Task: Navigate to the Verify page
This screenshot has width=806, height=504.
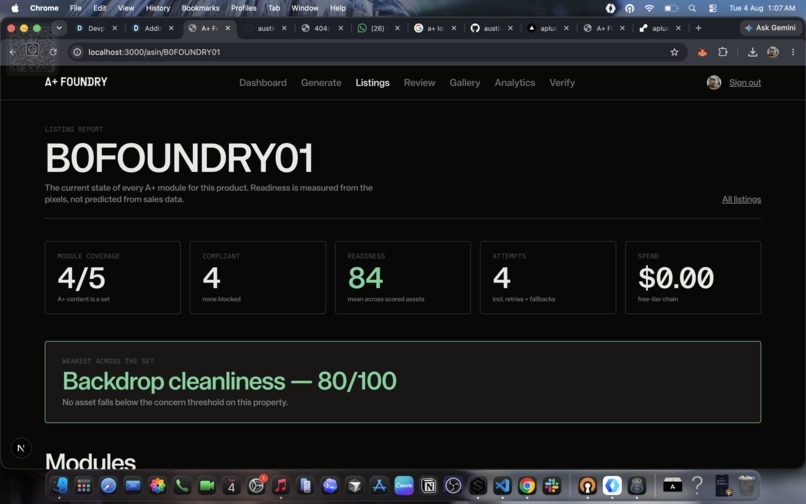Action: coord(562,83)
